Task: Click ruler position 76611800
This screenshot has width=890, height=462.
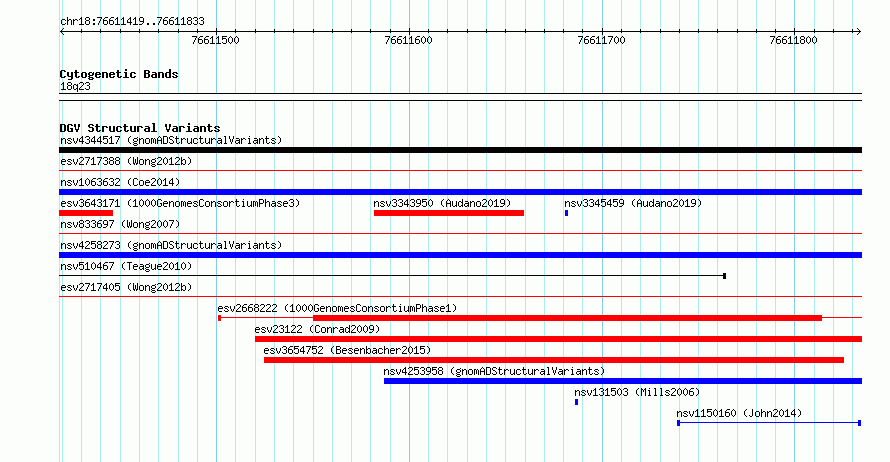Action: point(794,40)
